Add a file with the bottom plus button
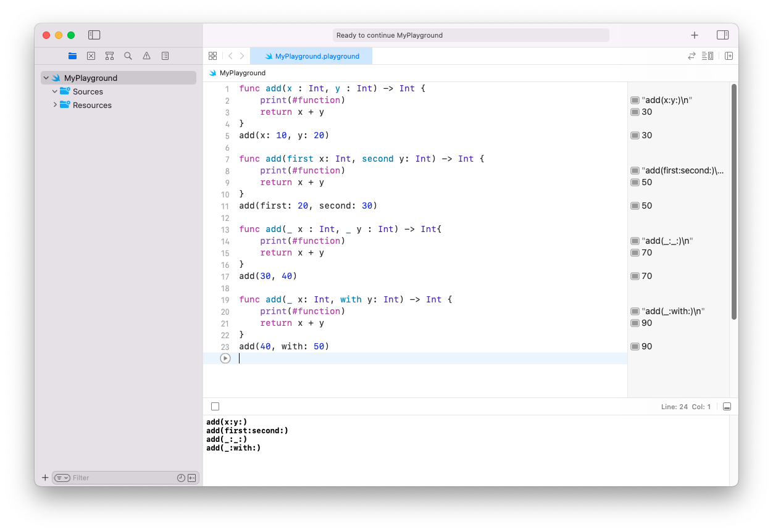This screenshot has width=773, height=532. pos(45,478)
